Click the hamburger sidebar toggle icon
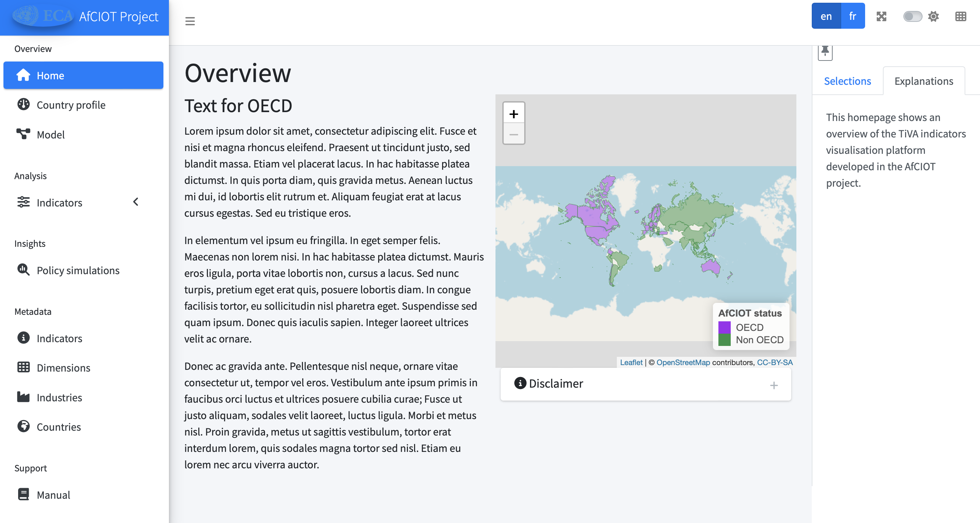This screenshot has height=523, width=980. click(190, 21)
